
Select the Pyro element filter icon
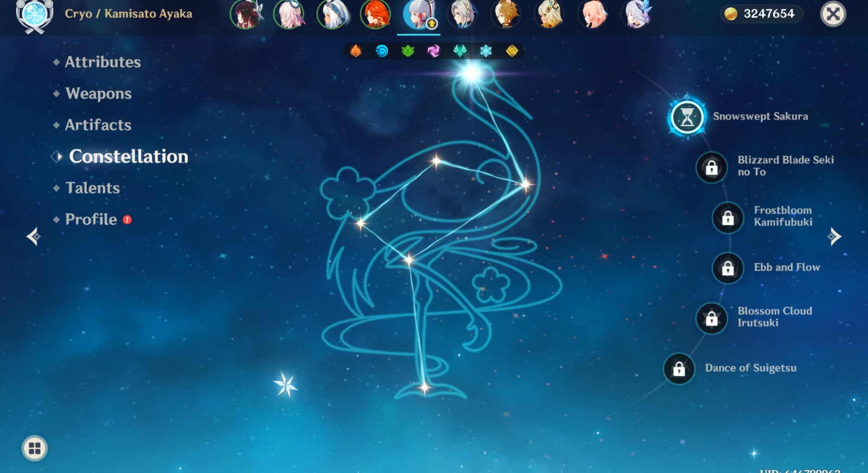[x=356, y=51]
